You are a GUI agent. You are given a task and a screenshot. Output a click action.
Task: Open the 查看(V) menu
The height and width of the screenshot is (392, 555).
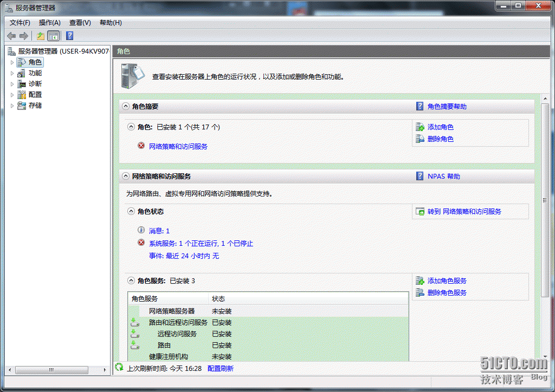click(x=80, y=23)
